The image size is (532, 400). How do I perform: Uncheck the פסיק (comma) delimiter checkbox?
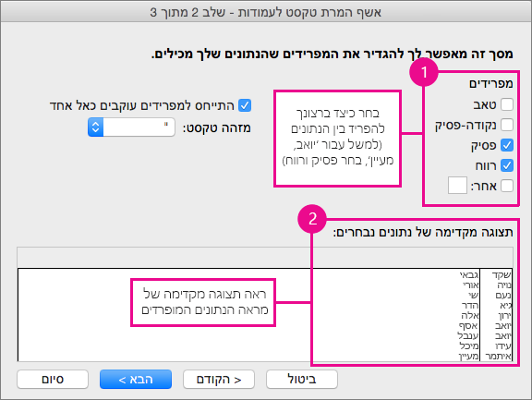click(507, 145)
